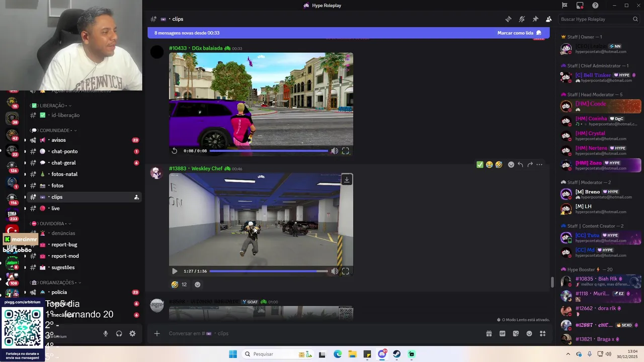Open emoji picker in message box
Viewport: 644px width, 362px height.
tap(529, 333)
